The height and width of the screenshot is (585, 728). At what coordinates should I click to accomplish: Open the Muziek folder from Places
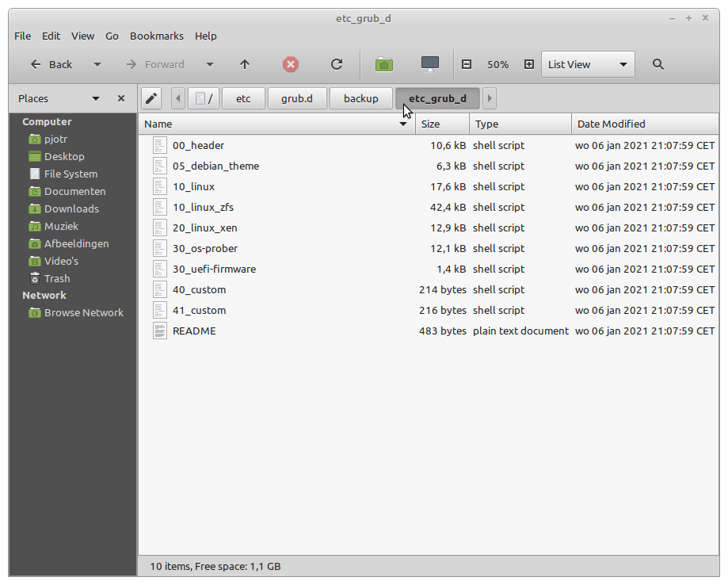coord(59,226)
